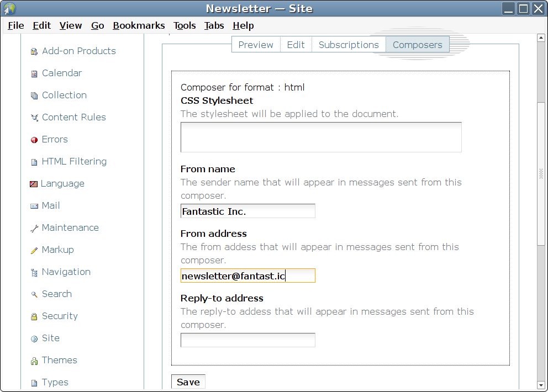Open the Bookmarks menu

139,25
